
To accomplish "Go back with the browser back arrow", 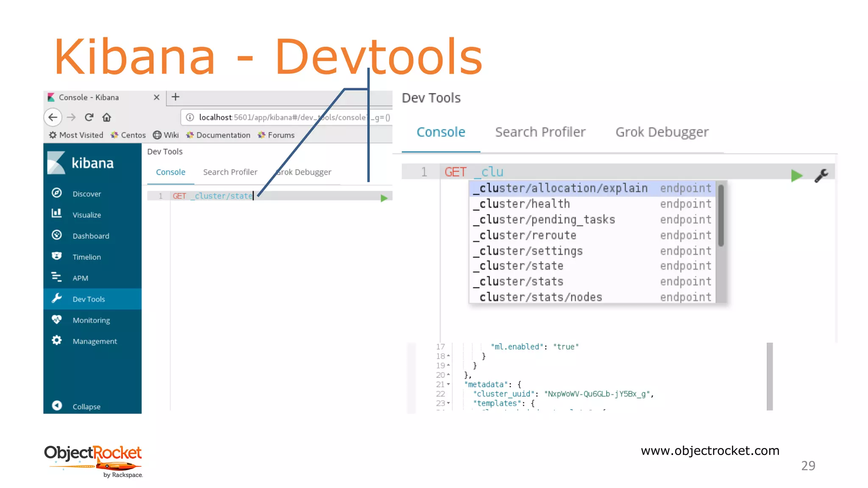I will click(53, 117).
